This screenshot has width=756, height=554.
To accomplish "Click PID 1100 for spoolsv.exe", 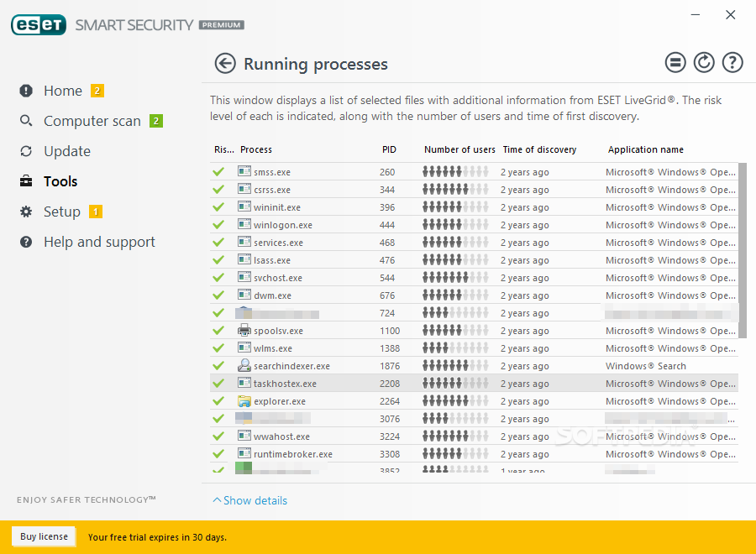I will [x=390, y=331].
